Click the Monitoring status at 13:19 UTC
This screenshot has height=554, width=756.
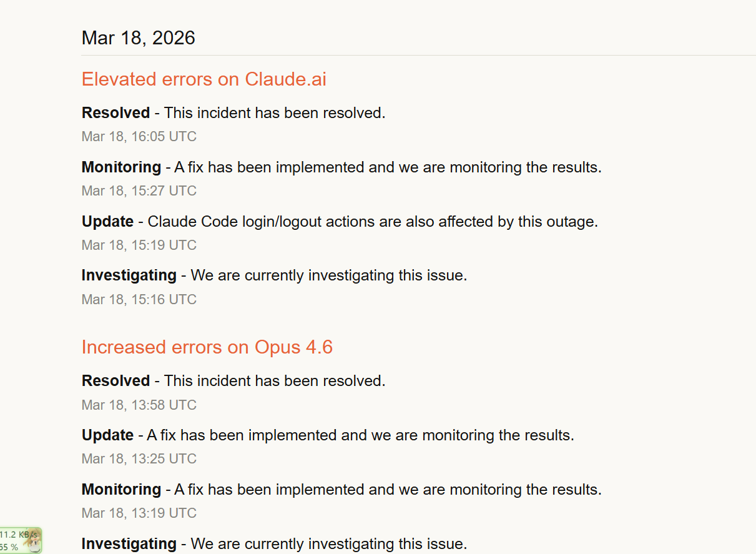point(121,490)
